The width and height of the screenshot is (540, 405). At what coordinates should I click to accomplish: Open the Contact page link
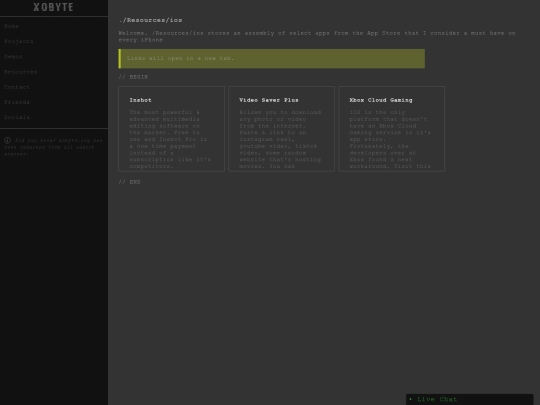[x=17, y=87]
